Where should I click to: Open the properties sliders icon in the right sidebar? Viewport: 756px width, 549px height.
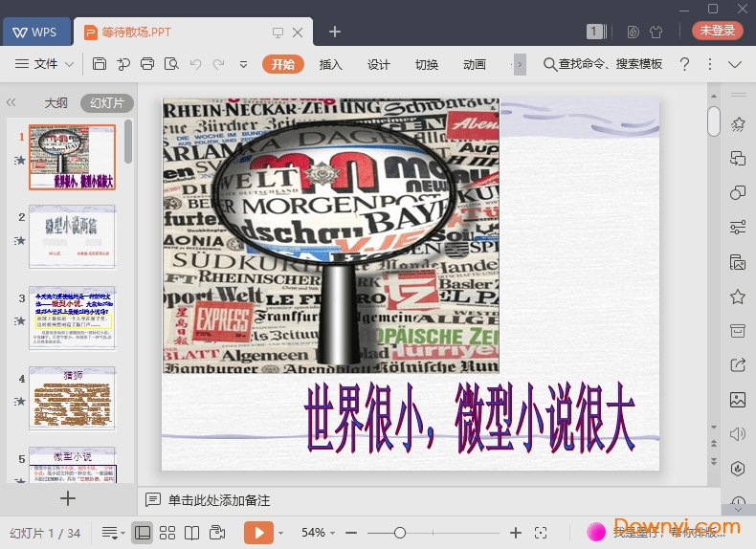click(x=738, y=227)
